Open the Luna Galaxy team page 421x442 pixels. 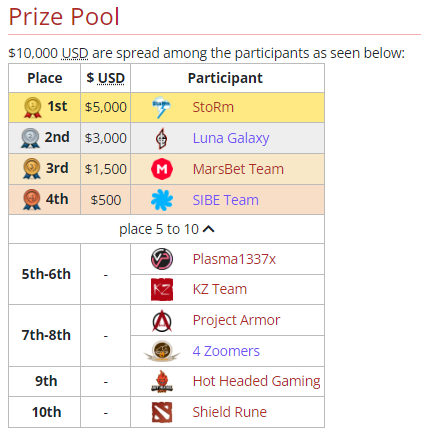[231, 138]
